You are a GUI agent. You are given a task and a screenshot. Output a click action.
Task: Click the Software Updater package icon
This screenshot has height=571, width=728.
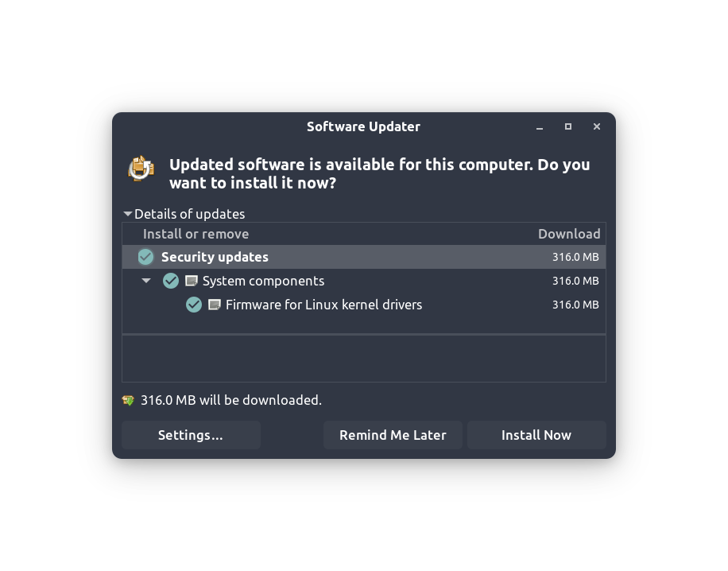tap(141, 169)
